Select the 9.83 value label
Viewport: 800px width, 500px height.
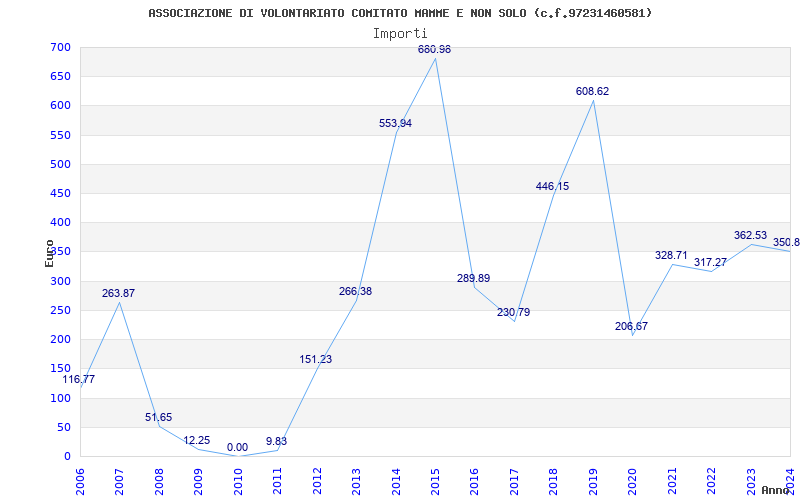pyautogui.click(x=277, y=441)
